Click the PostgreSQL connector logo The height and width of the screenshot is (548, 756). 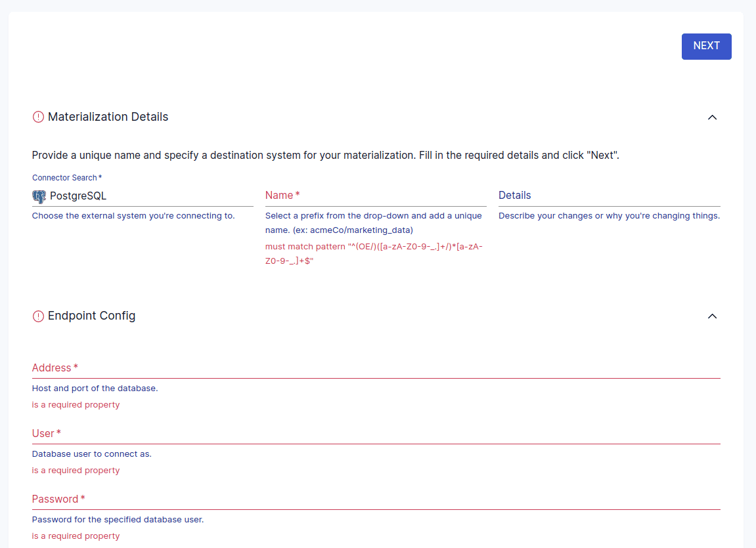39,196
